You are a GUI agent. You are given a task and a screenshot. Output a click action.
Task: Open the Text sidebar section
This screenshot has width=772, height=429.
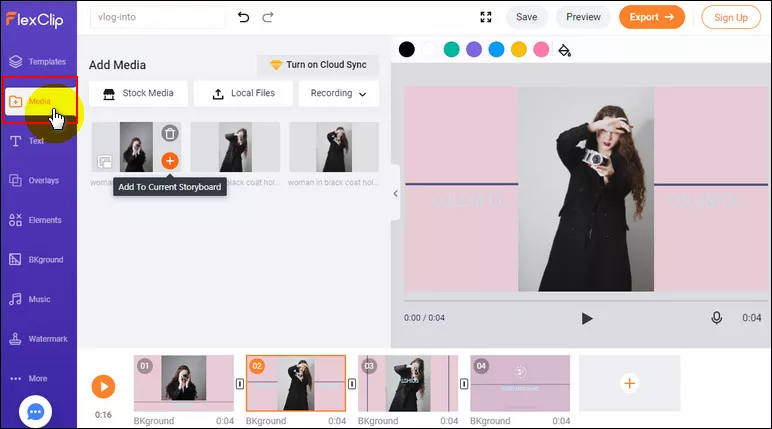point(27,141)
